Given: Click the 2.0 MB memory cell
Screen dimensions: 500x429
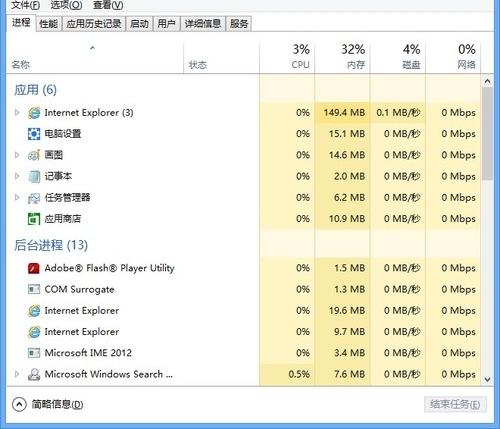Looking at the screenshot, I should click(x=342, y=176).
